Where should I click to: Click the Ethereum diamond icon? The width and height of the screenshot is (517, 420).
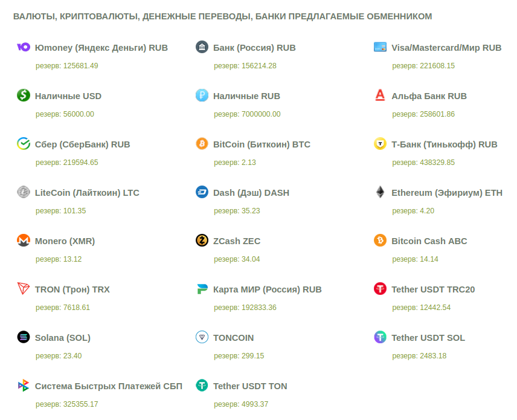(380, 192)
